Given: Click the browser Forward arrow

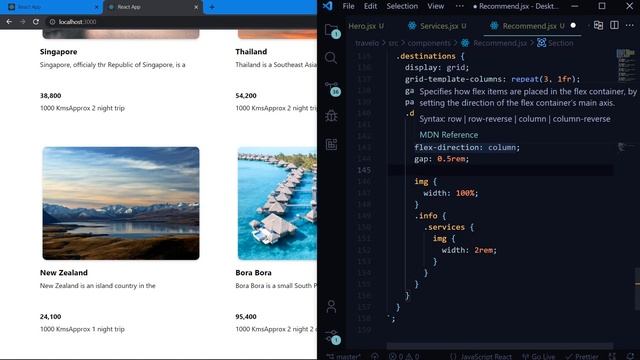Looking at the screenshot, I should [x=22, y=22].
